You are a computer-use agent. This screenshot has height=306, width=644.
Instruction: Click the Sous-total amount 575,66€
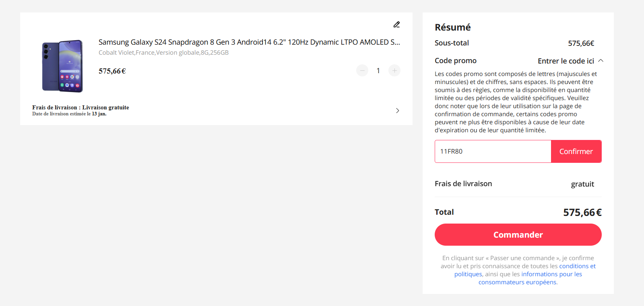click(581, 43)
